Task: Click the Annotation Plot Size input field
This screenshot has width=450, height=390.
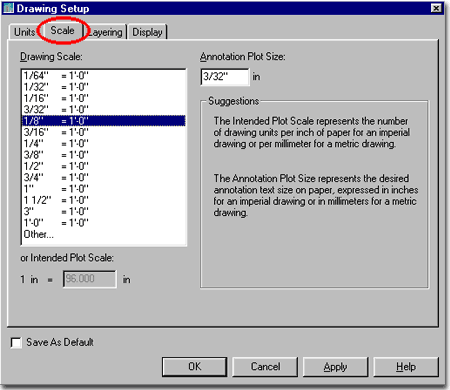Action: pos(225,77)
